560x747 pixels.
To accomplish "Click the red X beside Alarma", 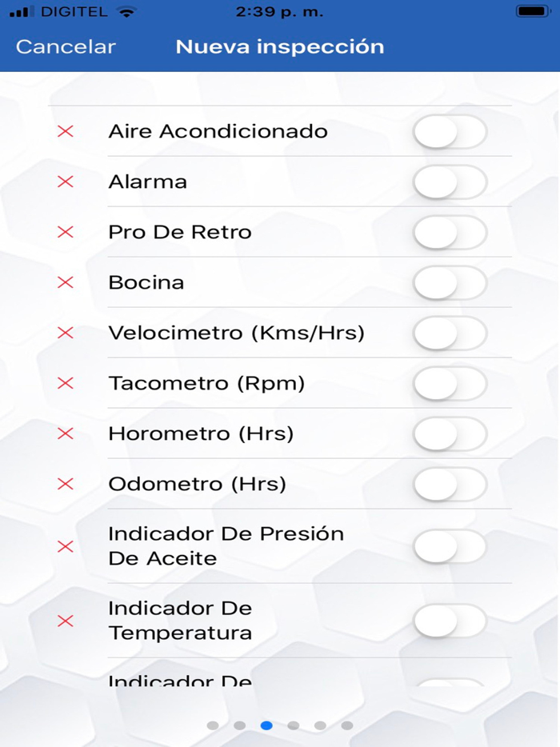I will (66, 182).
